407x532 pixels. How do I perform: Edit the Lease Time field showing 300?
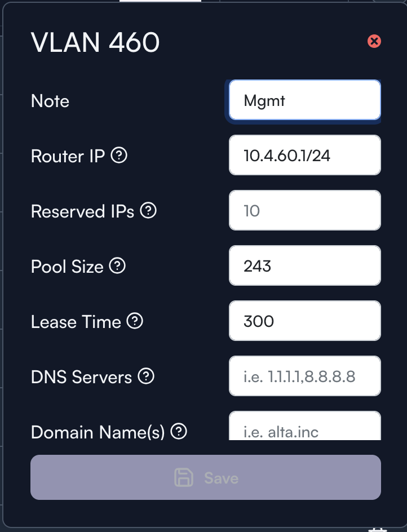tap(305, 321)
